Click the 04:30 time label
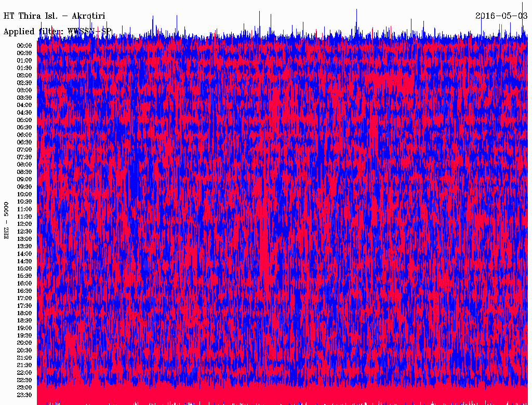532x405 pixels. click(24, 113)
